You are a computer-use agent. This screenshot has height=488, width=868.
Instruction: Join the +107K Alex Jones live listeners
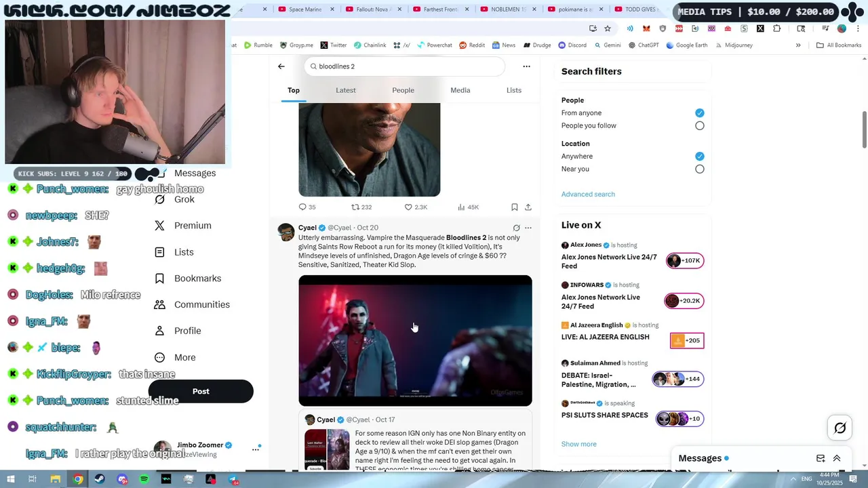pos(685,261)
